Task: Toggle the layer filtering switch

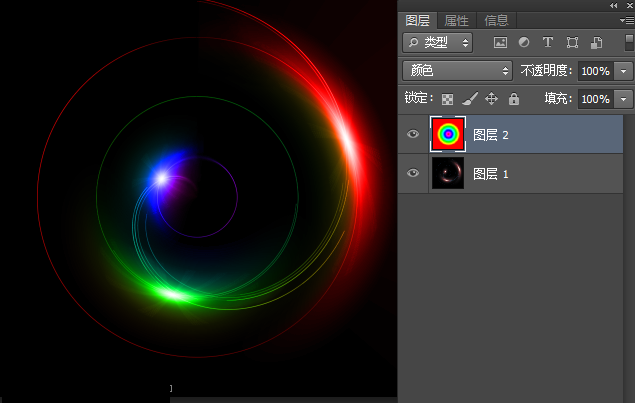Action: (x=629, y=43)
